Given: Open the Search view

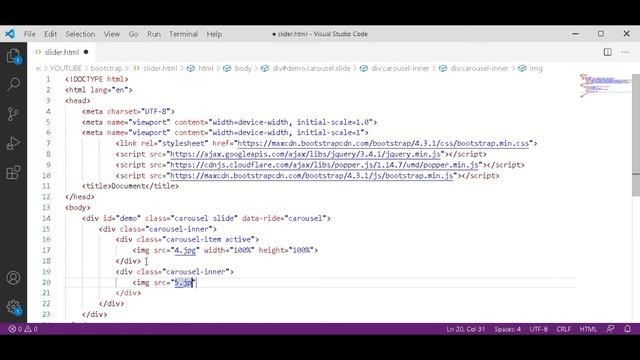Looking at the screenshot, I should [x=13, y=84].
